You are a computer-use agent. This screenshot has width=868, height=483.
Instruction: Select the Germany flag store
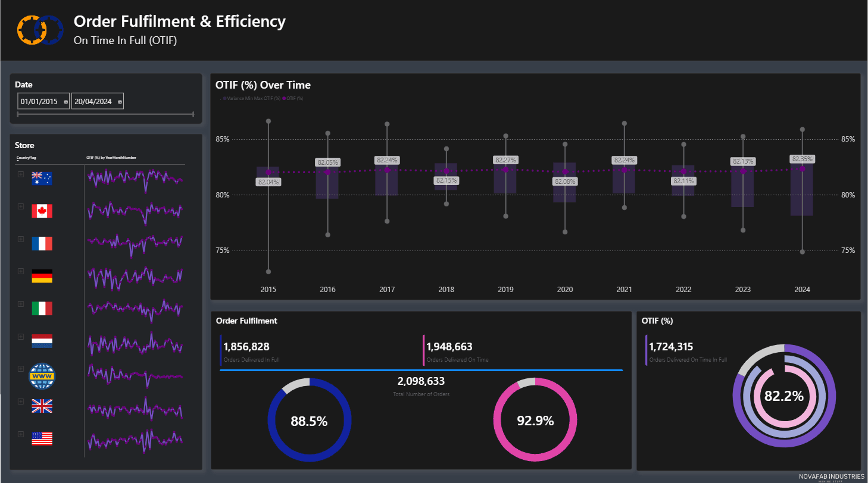(42, 276)
